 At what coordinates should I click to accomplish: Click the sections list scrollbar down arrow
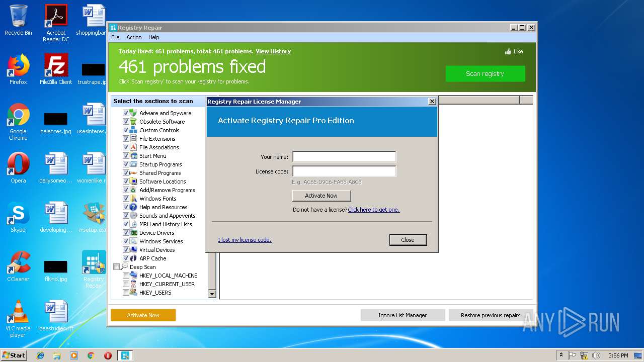tap(212, 294)
